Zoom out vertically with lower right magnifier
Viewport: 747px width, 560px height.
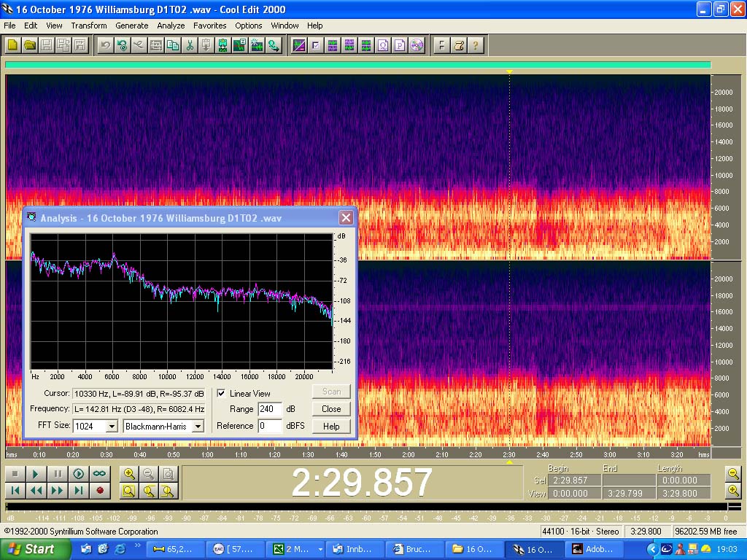(x=734, y=491)
